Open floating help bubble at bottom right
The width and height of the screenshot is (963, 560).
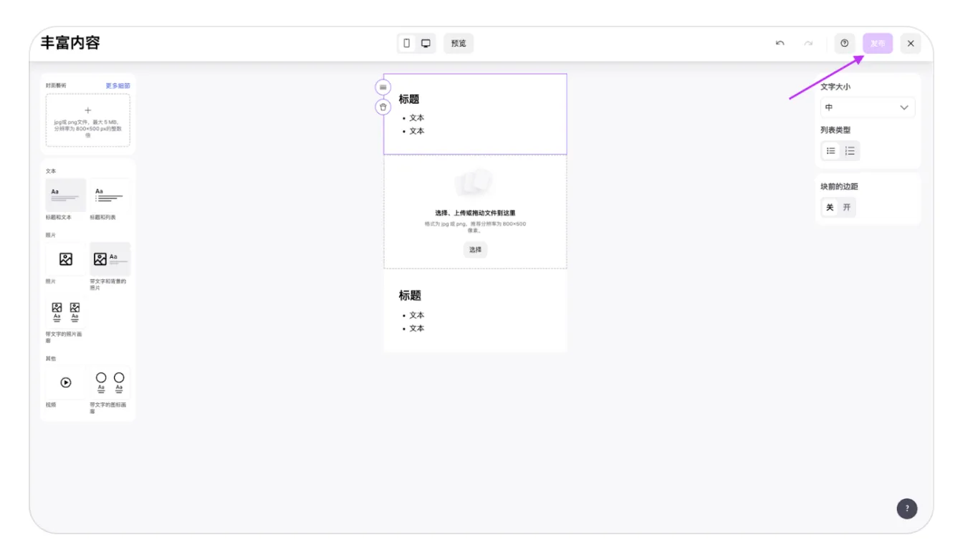906,508
